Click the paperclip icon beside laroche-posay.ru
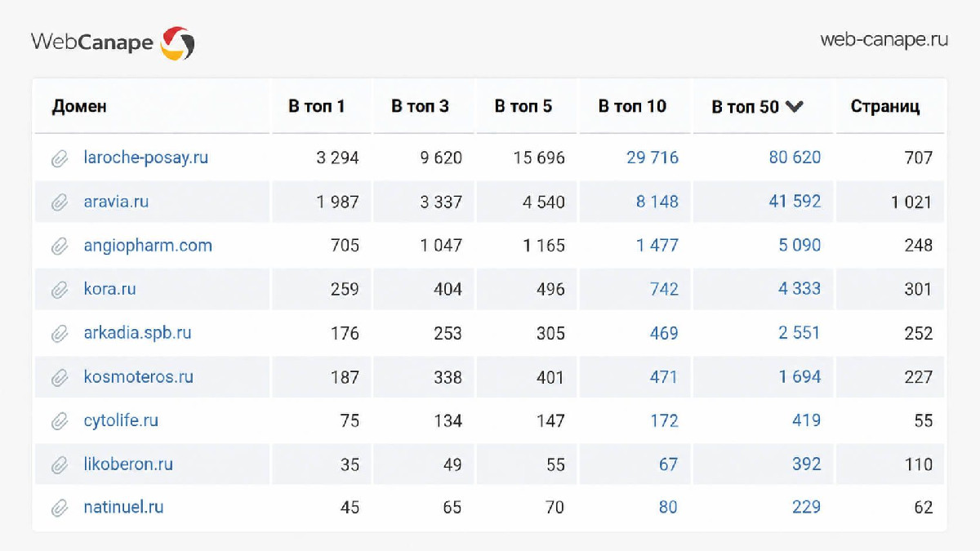This screenshot has height=551, width=980. pos(60,158)
